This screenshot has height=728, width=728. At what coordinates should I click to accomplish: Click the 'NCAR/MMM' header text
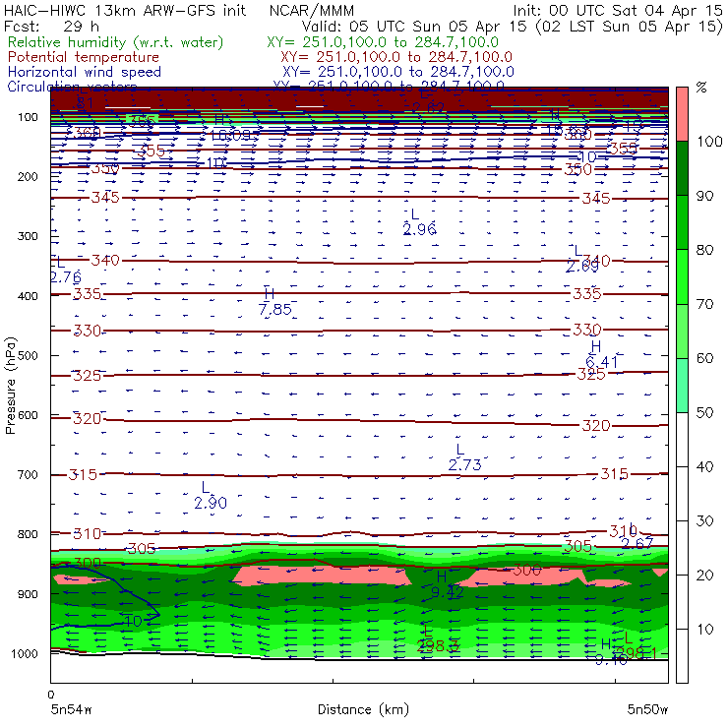312,10
